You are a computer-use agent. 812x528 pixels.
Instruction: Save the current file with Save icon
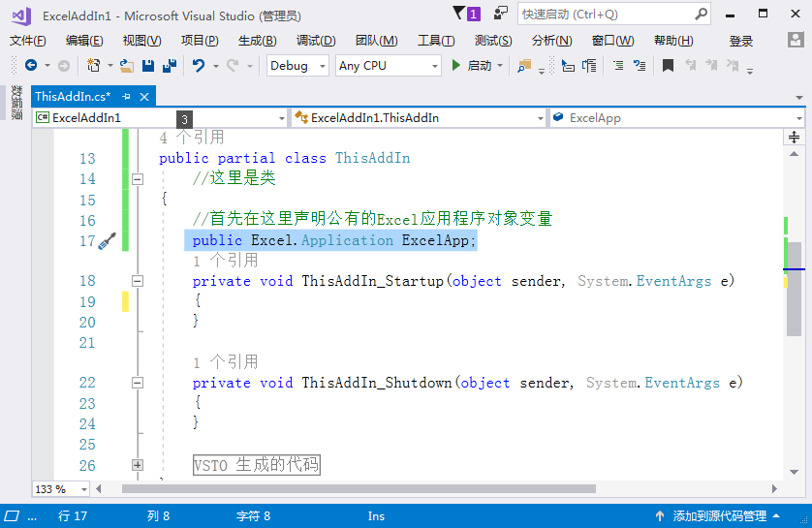click(148, 65)
